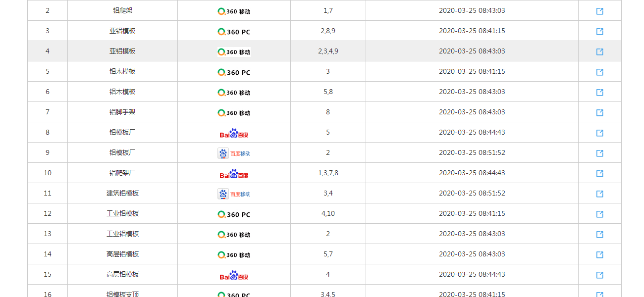Click the ranking cell showing 1,3,7,8
The height and width of the screenshot is (297, 644).
pyautogui.click(x=328, y=173)
